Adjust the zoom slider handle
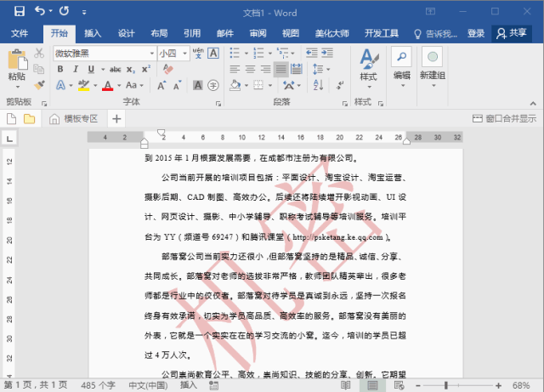Viewport: 544px width, 392px height. tap(446, 385)
